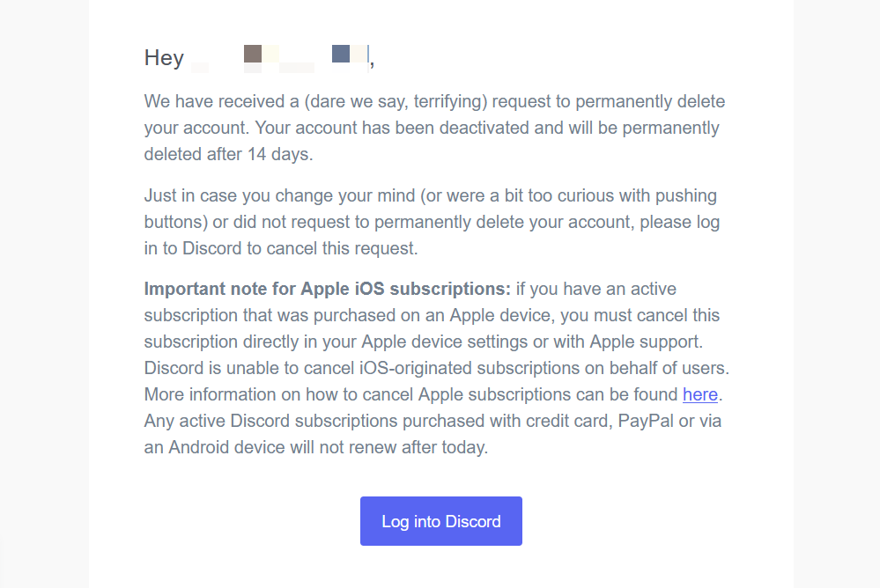Open the "here" Apple subscriptions link
Screen dimensions: 880x588
tap(700, 394)
